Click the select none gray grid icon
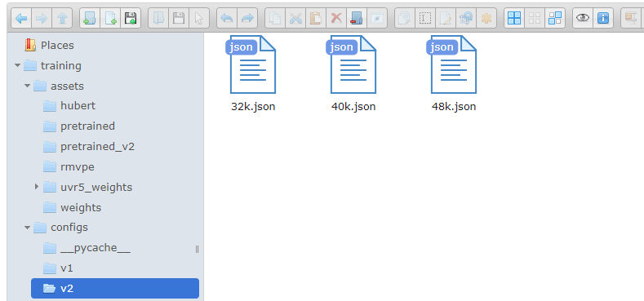The width and height of the screenshot is (644, 301). [535, 18]
